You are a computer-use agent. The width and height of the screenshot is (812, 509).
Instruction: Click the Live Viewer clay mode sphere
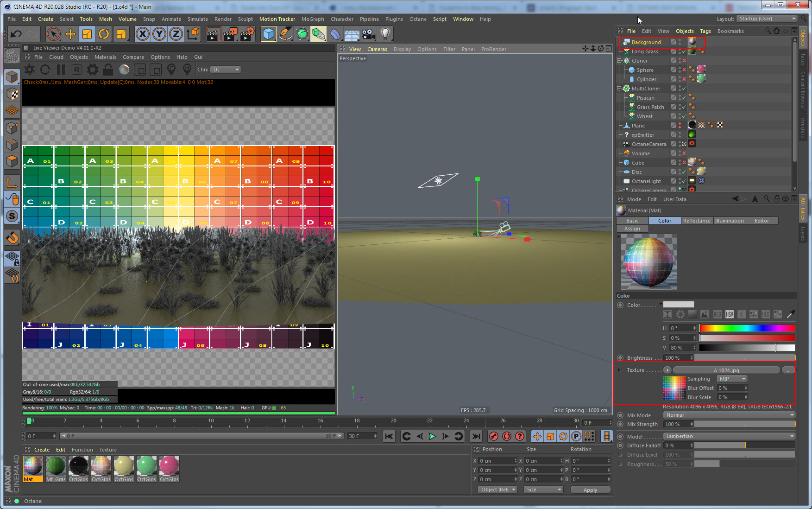pos(124,70)
